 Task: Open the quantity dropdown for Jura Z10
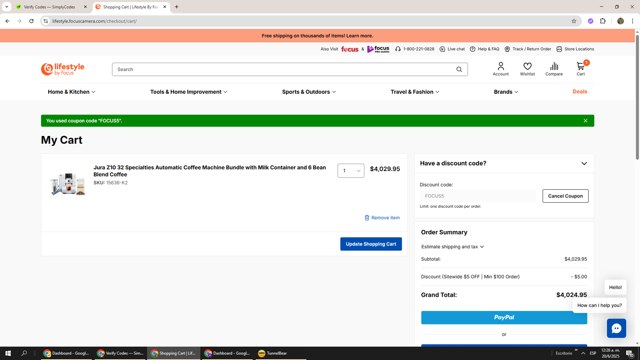351,171
